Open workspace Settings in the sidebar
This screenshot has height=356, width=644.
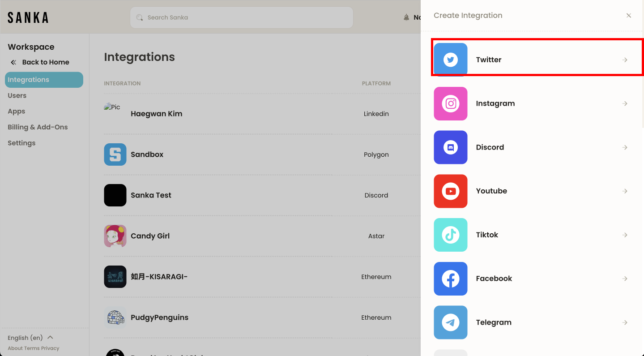point(21,143)
